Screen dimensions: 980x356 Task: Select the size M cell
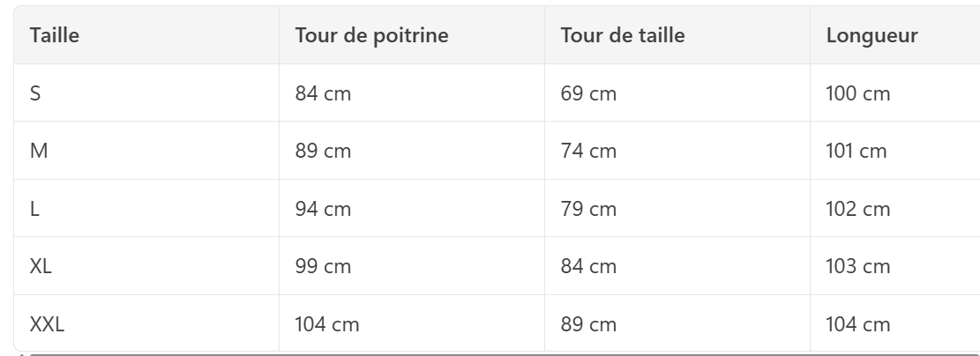click(146, 151)
